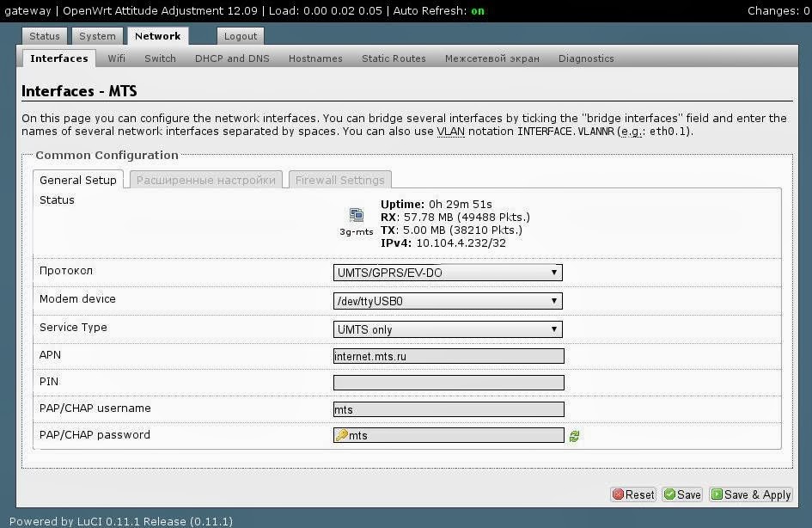Click the Save & Apply button
The image size is (812, 528).
point(751,494)
